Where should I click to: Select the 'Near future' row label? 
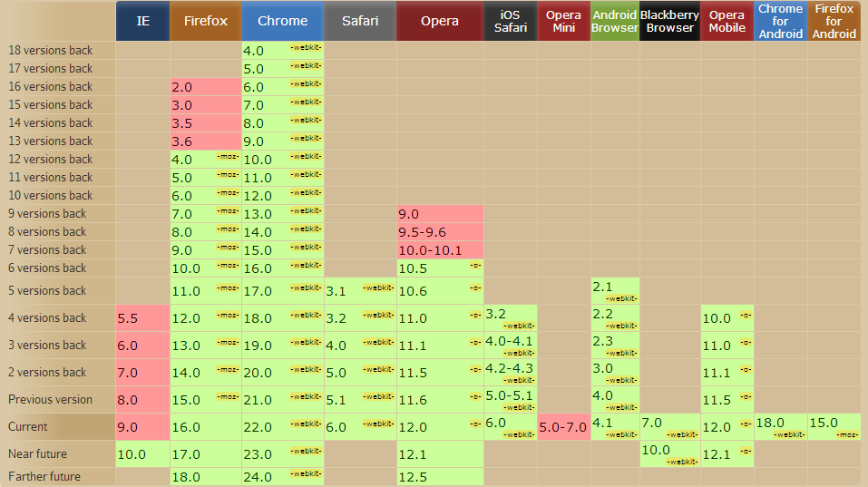(37, 453)
